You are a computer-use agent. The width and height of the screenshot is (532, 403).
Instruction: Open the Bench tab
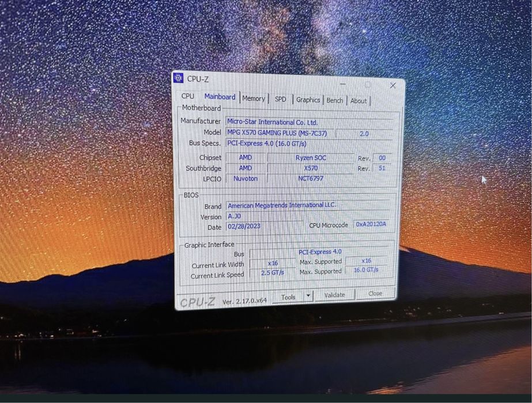coord(334,100)
